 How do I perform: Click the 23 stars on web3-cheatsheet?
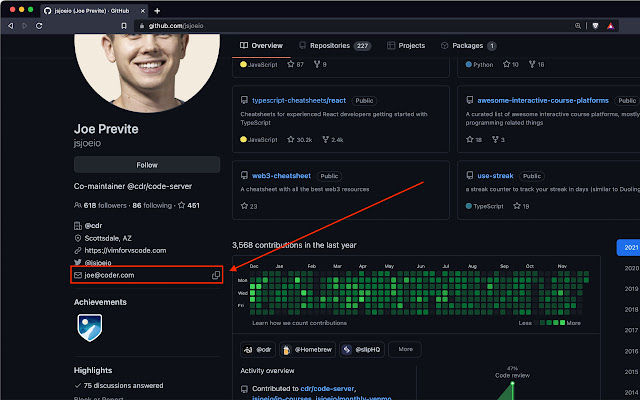point(249,206)
